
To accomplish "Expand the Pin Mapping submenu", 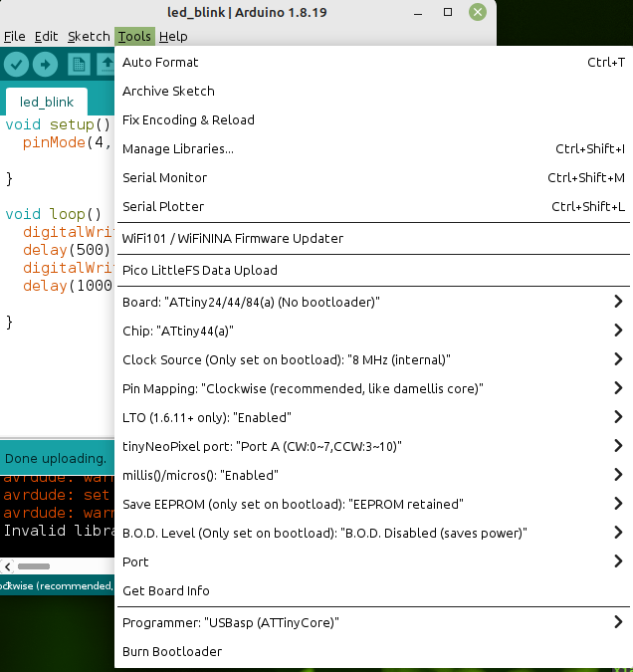I will (373, 388).
